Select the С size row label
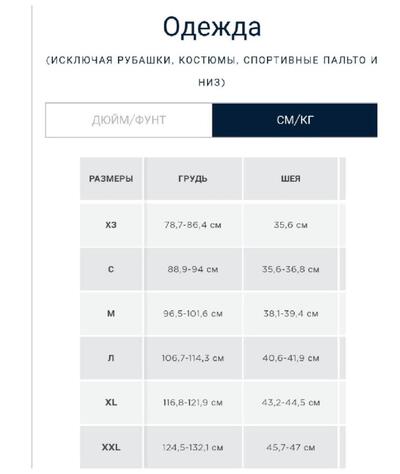Image resolution: width=400 pixels, height=474 pixels. click(111, 269)
